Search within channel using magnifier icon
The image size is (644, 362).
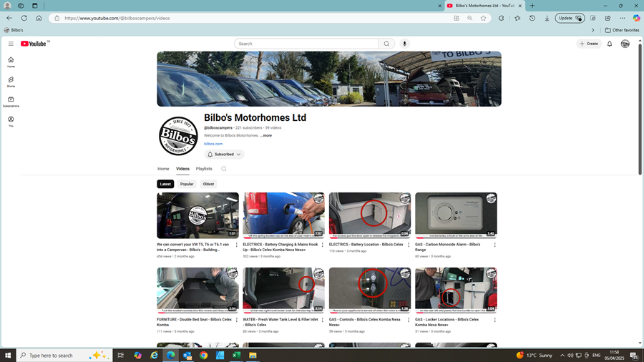pyautogui.click(x=224, y=169)
